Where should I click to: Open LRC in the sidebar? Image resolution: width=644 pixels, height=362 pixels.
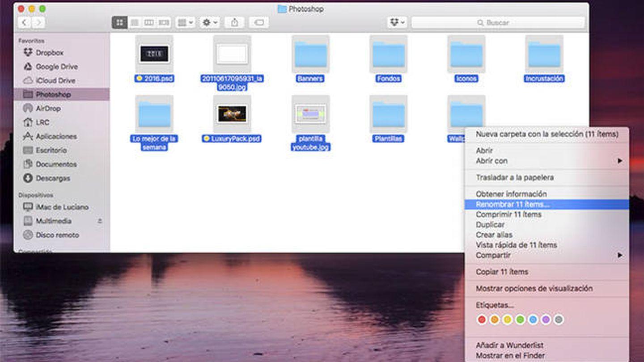[x=42, y=122]
